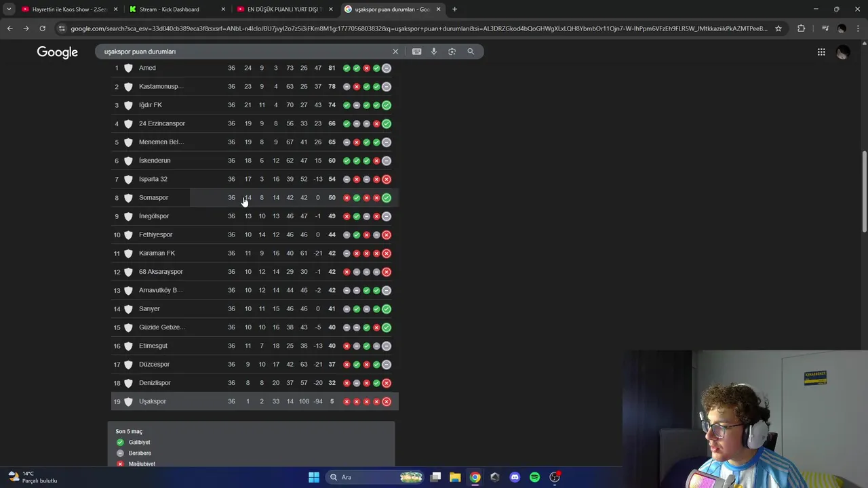
Task: Click the Amed team crest icon
Action: pyautogui.click(x=128, y=68)
